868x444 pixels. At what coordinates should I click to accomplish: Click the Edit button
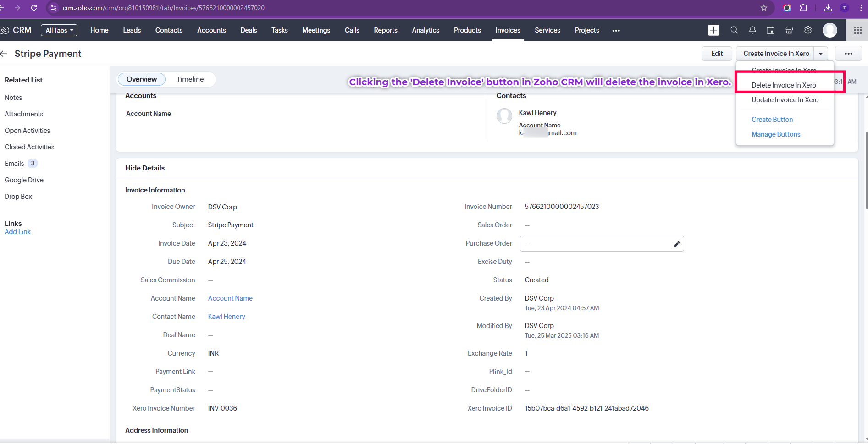tap(717, 54)
